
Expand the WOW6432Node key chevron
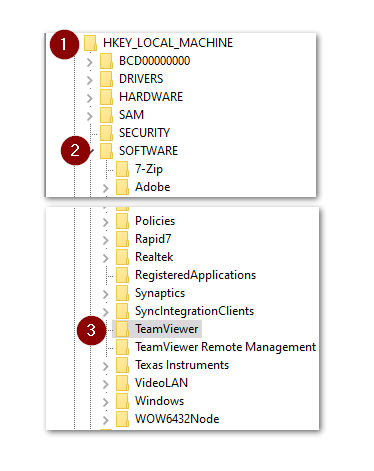[x=105, y=420]
